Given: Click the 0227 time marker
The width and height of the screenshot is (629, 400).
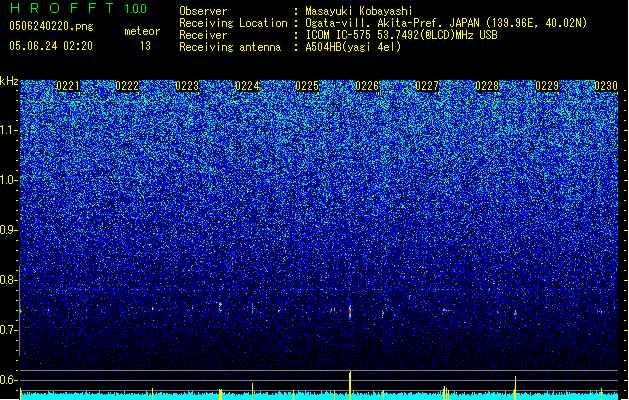Looking at the screenshot, I should pos(427,86).
